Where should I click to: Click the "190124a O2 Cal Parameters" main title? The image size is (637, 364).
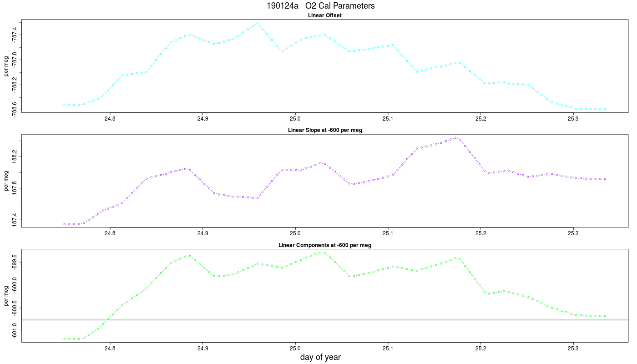321,6
